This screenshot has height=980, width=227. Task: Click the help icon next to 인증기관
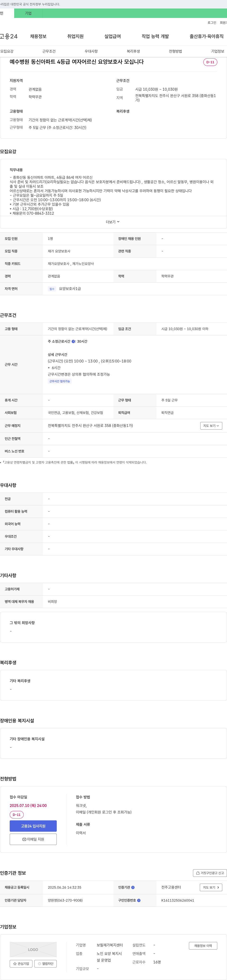click(x=133, y=888)
